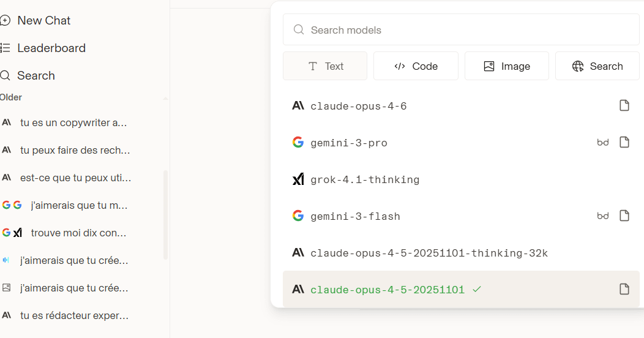
Task: Open chat 'j'aimerais que tu m...'
Action: [79, 205]
